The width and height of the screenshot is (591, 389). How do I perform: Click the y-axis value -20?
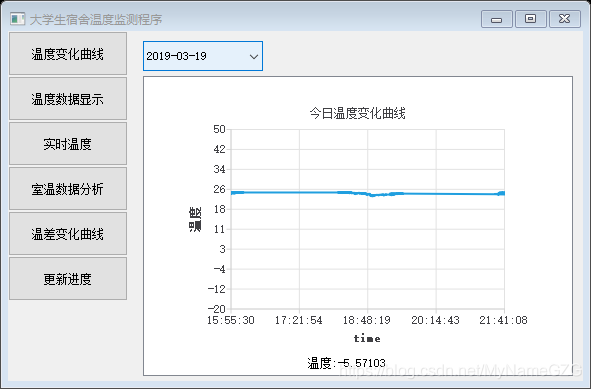pos(217,309)
